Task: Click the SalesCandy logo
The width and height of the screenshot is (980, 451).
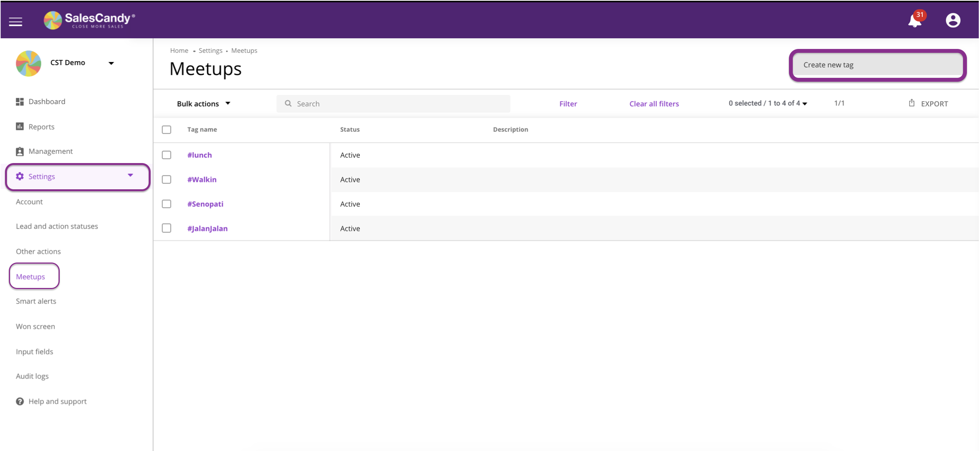Action: pyautogui.click(x=89, y=20)
